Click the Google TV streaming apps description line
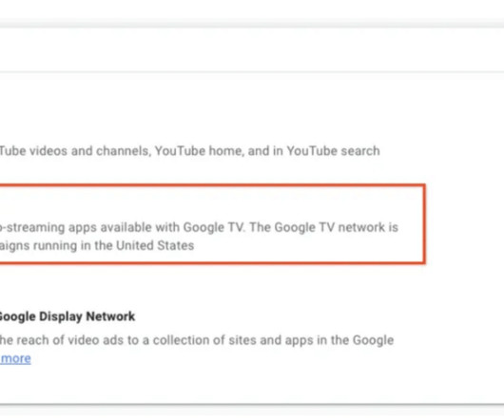The image size is (504, 420). click(x=200, y=227)
